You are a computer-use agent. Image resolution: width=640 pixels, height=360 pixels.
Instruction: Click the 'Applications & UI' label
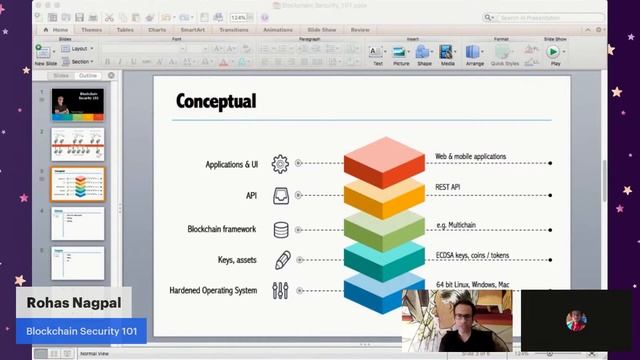(231, 164)
